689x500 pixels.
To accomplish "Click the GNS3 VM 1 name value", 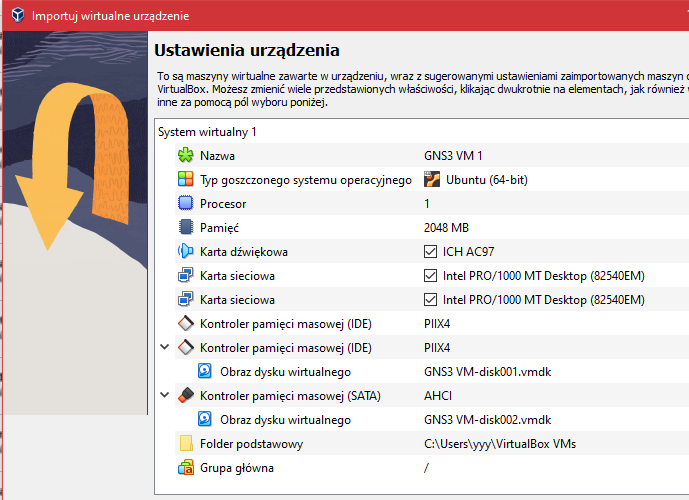I will click(x=453, y=155).
